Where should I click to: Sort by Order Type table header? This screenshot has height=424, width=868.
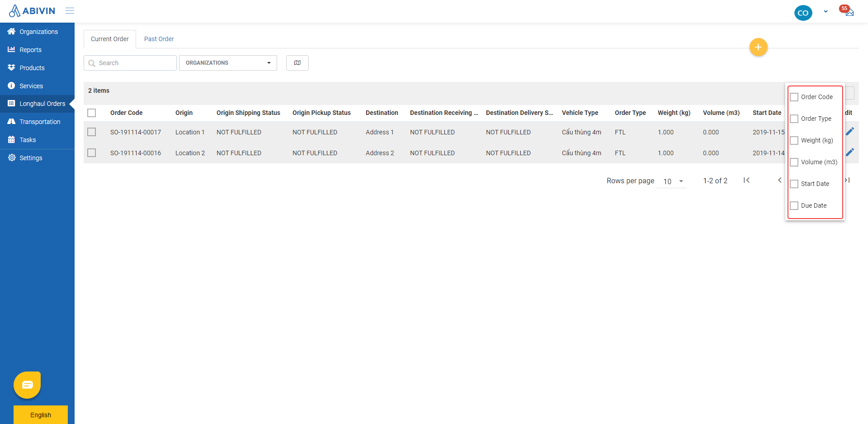point(630,113)
